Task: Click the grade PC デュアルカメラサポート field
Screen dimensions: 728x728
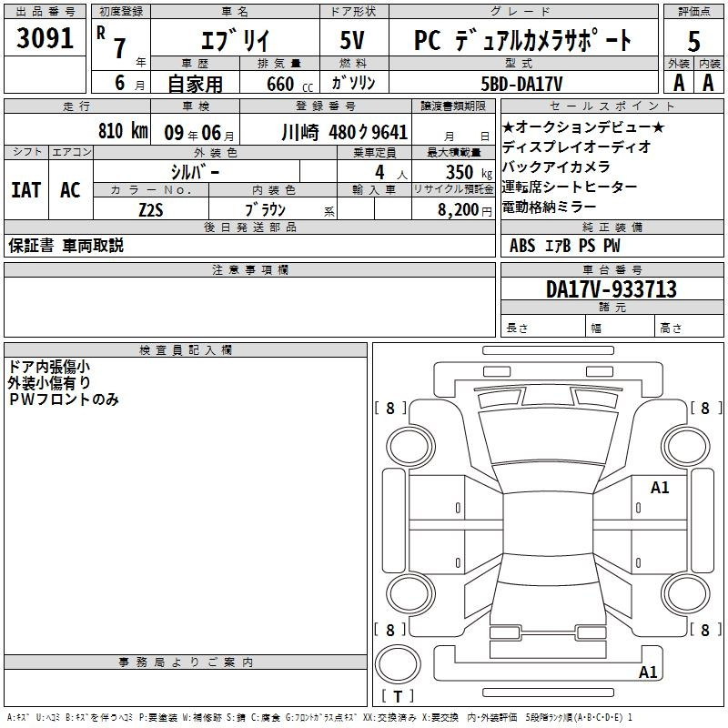Action: pos(522,40)
